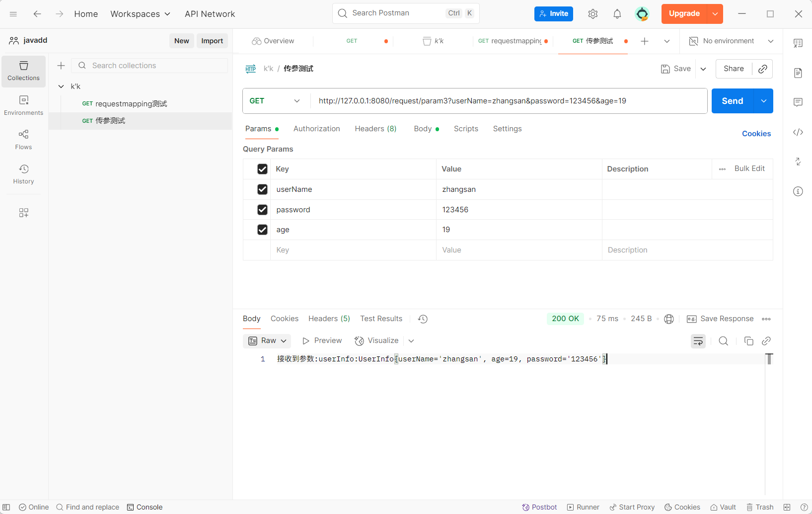Switch to the request Body tab

(426, 129)
